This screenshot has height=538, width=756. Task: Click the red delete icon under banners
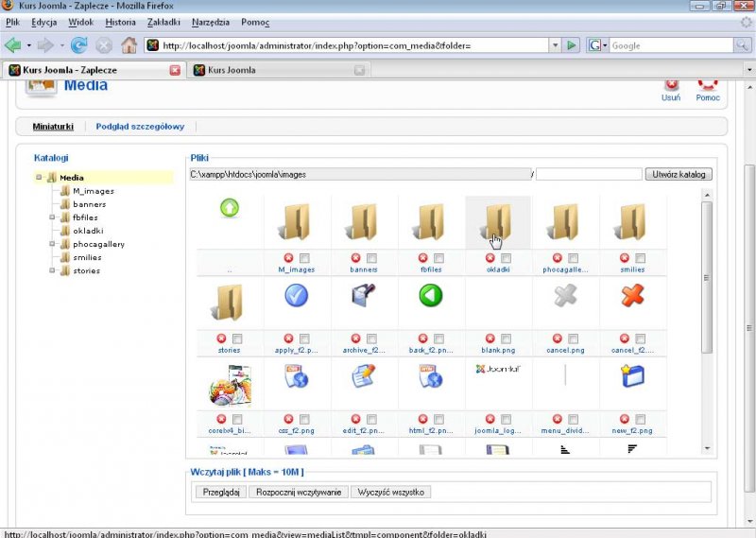(x=355, y=258)
